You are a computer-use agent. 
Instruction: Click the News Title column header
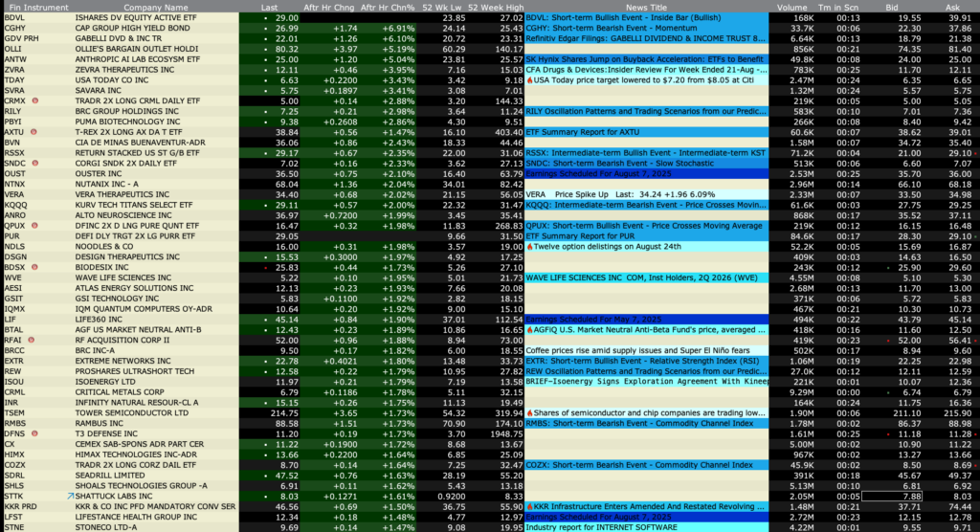[x=646, y=8]
